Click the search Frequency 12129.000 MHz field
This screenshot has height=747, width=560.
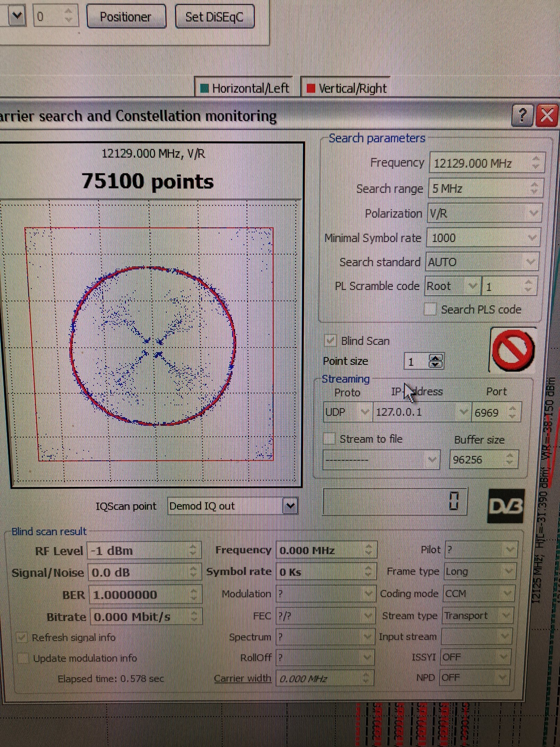(x=487, y=163)
